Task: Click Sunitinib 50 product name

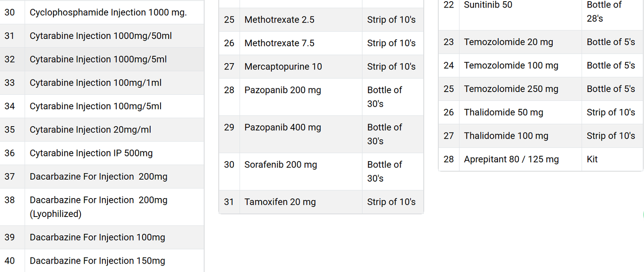Action: (488, 5)
